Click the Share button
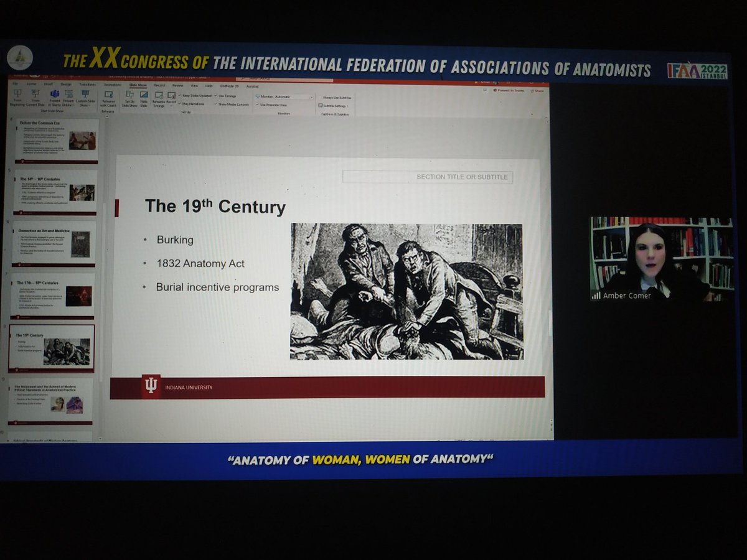 point(537,91)
